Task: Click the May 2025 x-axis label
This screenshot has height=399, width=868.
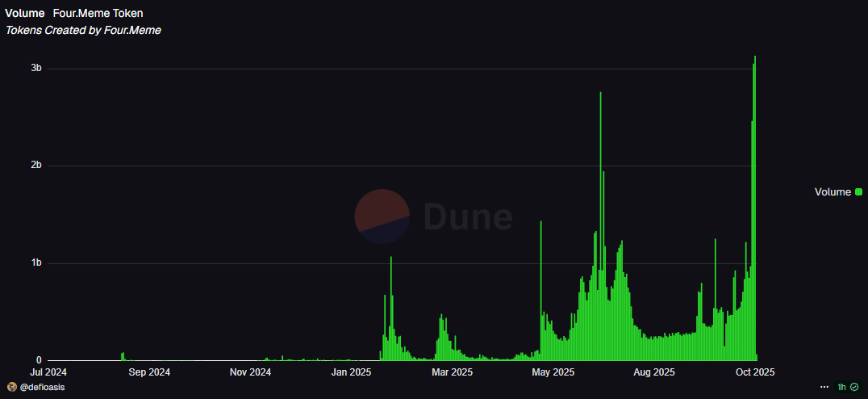Action: tap(553, 372)
